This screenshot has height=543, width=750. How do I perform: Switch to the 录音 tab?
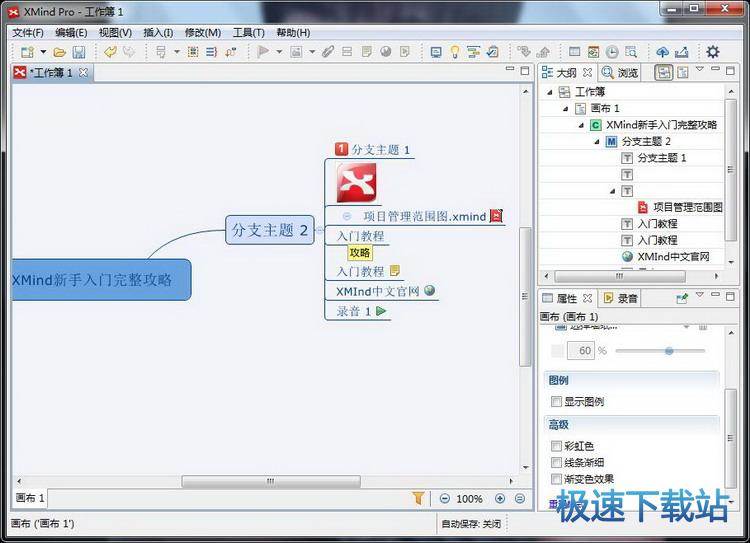pos(620,299)
